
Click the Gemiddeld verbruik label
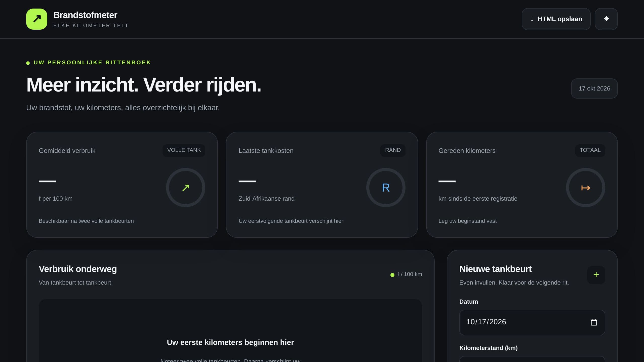pos(67,151)
